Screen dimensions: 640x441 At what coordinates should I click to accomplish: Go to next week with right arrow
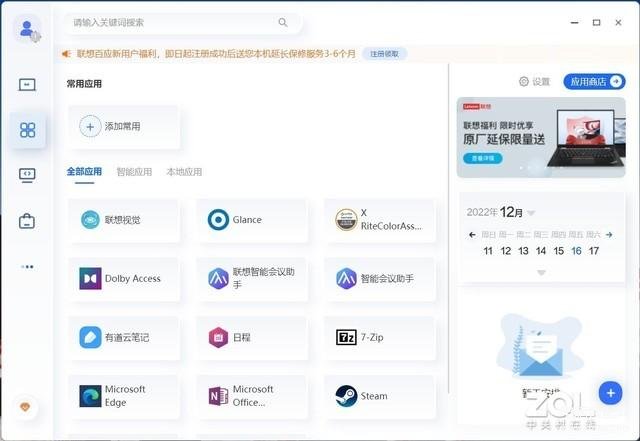pos(609,235)
